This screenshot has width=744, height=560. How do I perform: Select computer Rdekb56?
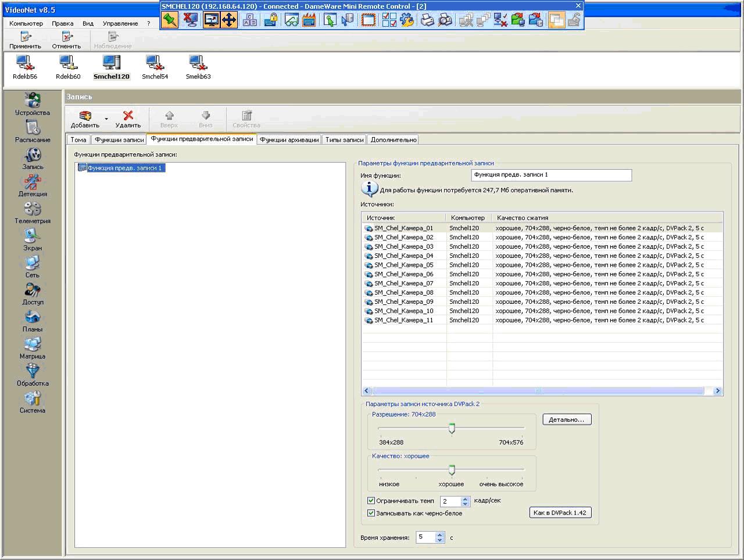[x=25, y=67]
